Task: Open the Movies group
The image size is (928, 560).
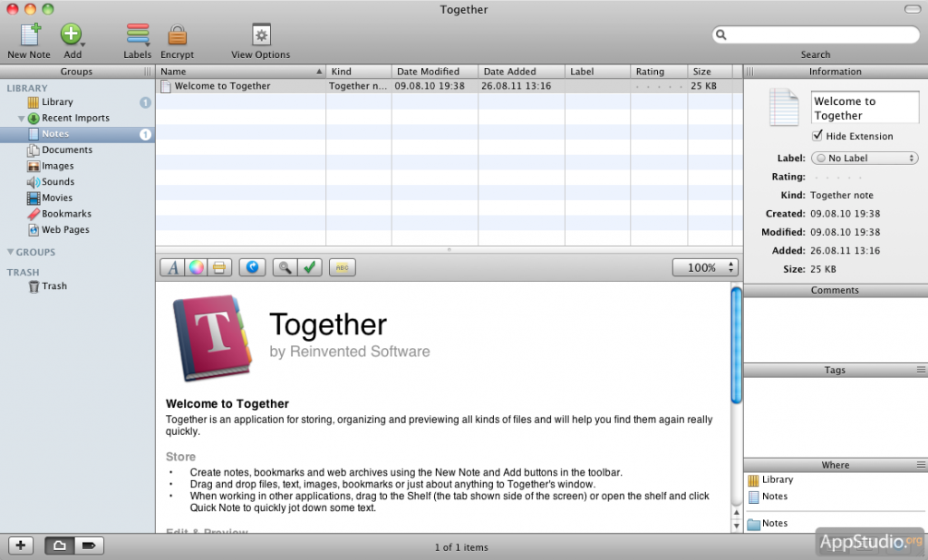Action: click(x=78, y=198)
